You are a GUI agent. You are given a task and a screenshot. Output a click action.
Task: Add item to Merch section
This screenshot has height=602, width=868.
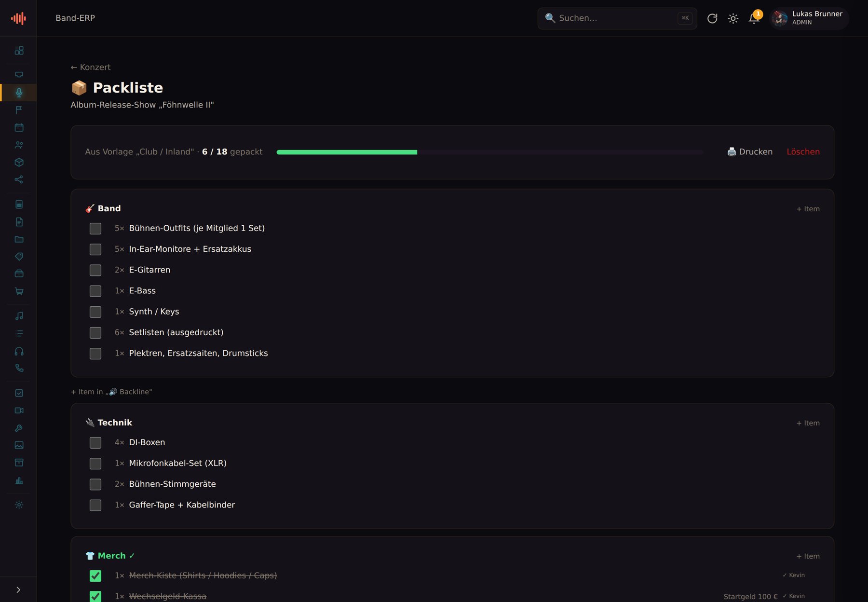(808, 556)
